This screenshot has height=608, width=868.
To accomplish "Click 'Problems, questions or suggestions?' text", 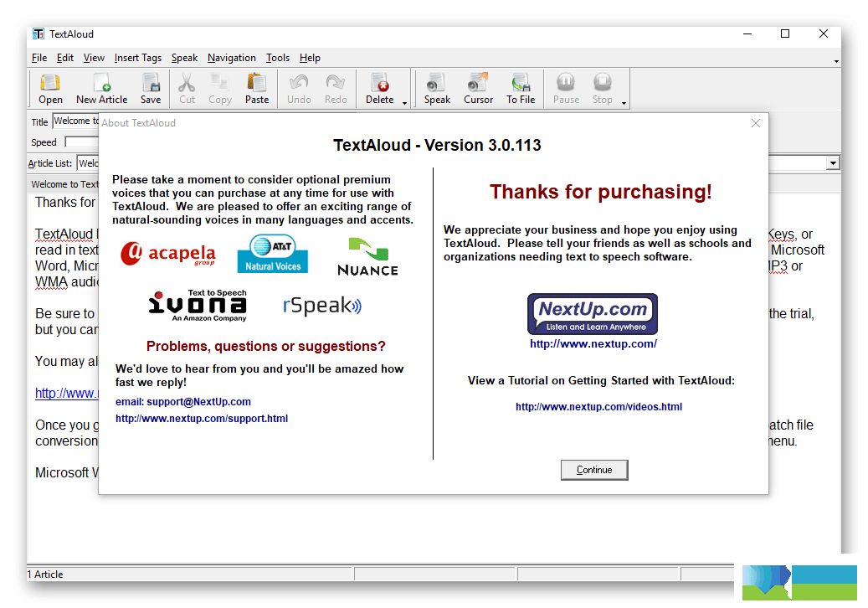I will coord(265,346).
